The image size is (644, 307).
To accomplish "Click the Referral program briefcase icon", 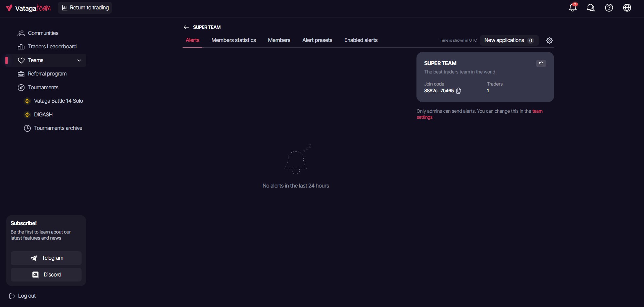I will coord(21,74).
